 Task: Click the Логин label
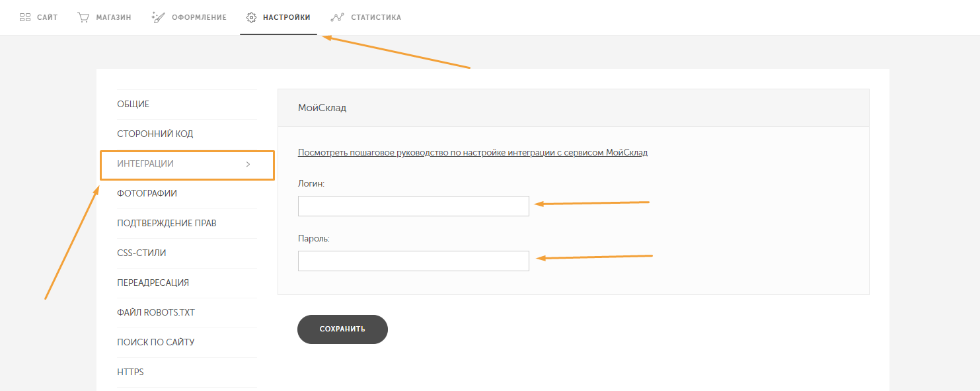tap(311, 184)
